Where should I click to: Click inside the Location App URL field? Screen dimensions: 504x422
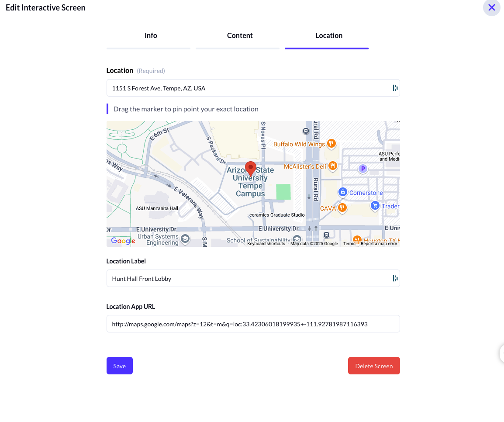point(253,324)
